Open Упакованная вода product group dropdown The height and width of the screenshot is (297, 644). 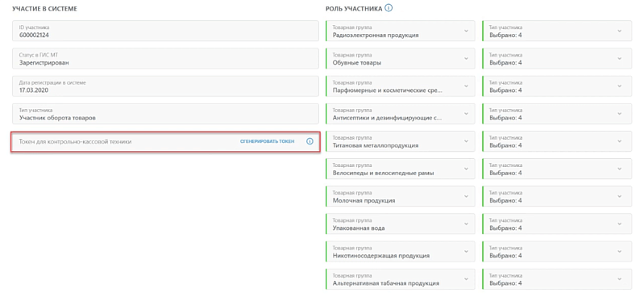pos(401,224)
